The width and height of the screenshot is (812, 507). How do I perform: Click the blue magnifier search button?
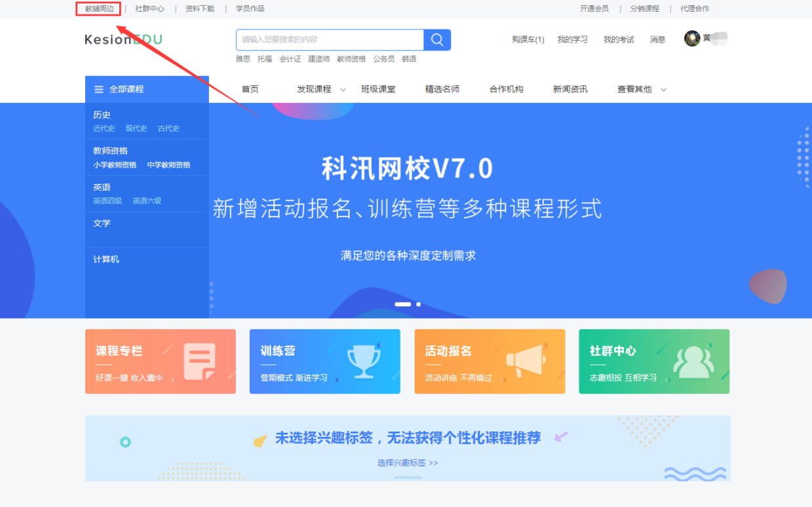tap(437, 39)
